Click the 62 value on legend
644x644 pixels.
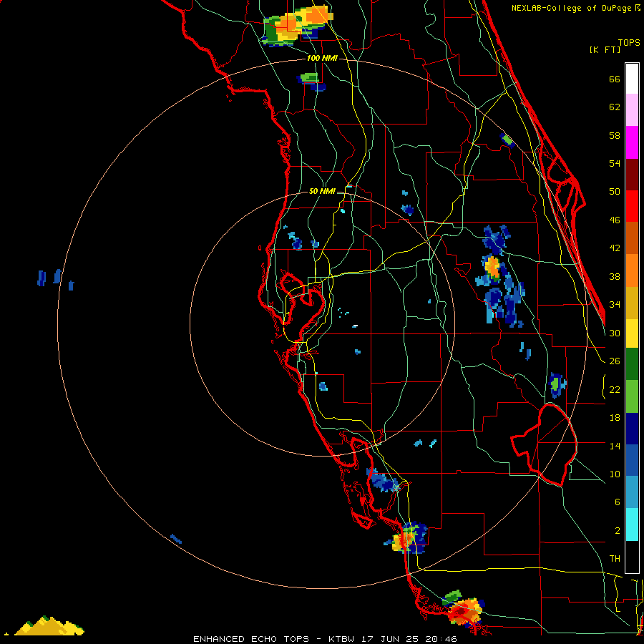pos(615,107)
